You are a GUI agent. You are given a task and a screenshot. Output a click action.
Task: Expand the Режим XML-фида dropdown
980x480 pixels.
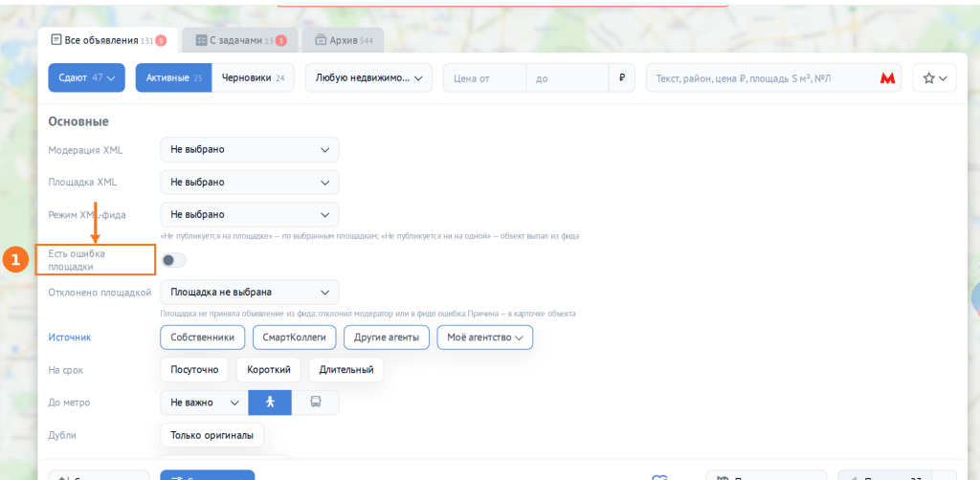click(250, 215)
